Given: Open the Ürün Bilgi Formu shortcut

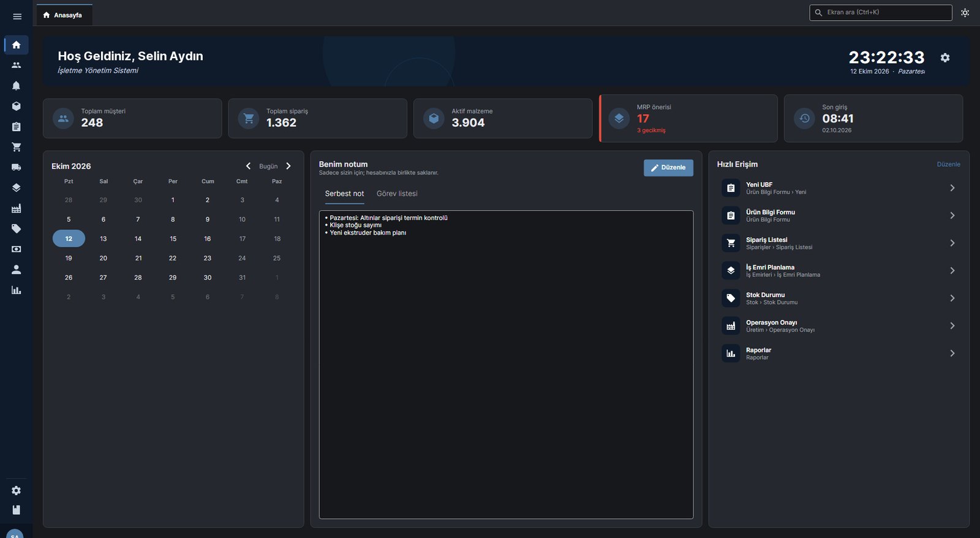Looking at the screenshot, I should pos(839,216).
